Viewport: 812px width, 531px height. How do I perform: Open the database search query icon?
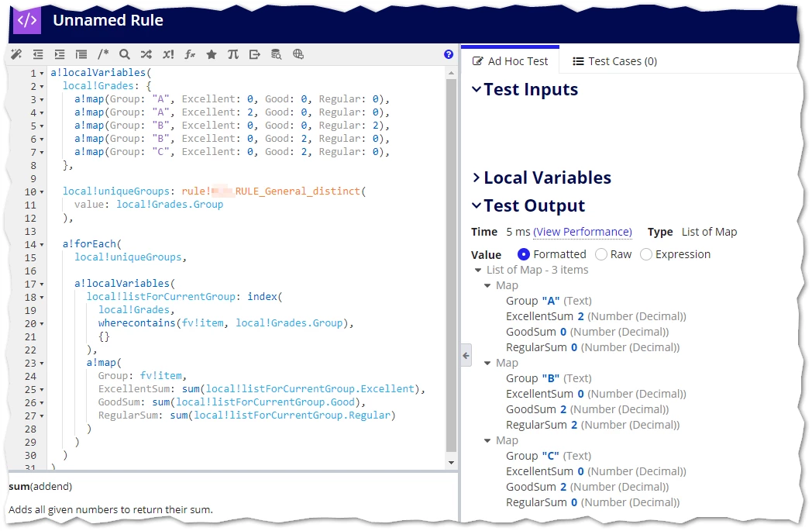tap(277, 54)
